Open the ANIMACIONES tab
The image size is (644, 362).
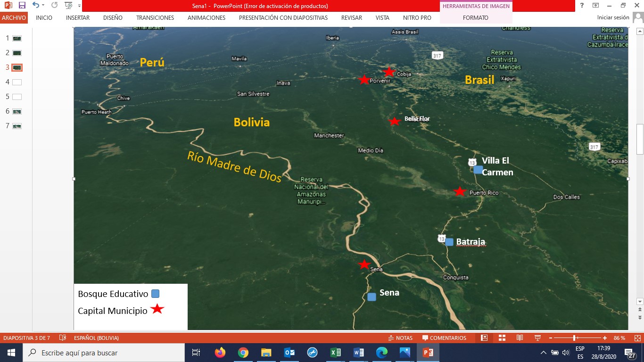pos(206,18)
